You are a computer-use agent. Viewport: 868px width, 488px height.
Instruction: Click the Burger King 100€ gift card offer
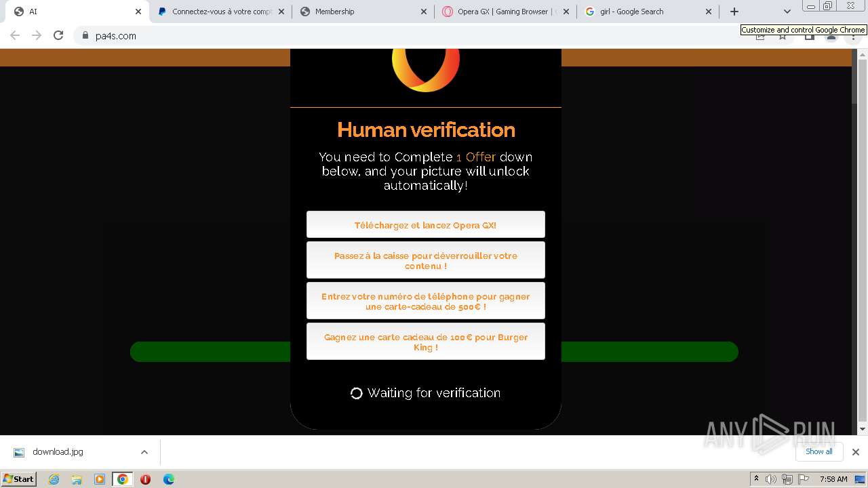tap(425, 342)
